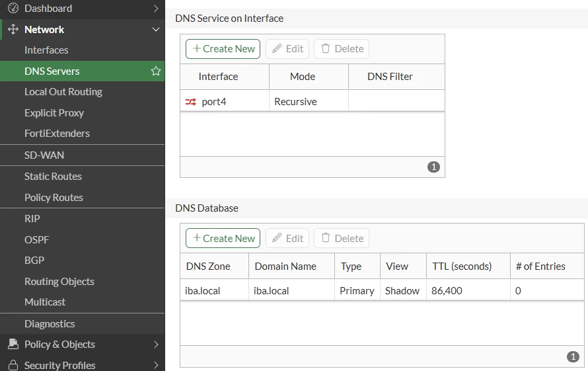Image resolution: width=588 pixels, height=371 pixels.
Task: Click the port4 interface icon
Action: [x=190, y=102]
